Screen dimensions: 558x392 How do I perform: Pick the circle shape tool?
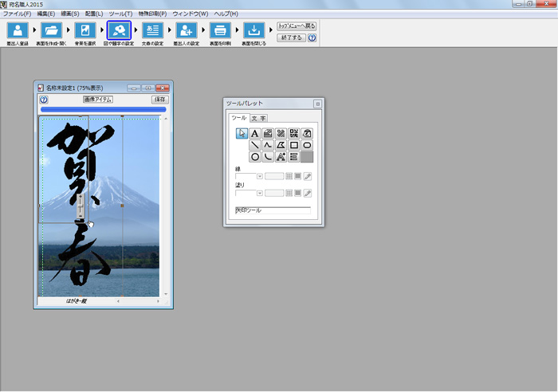(255, 157)
